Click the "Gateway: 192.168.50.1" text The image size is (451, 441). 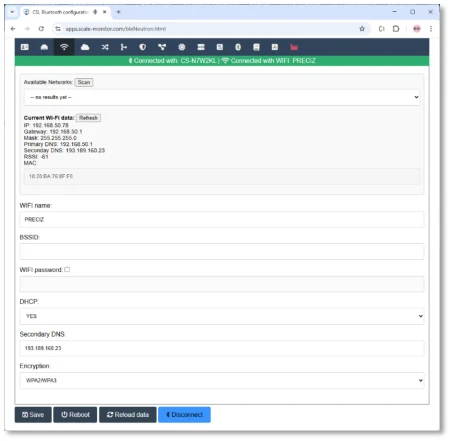coord(53,132)
